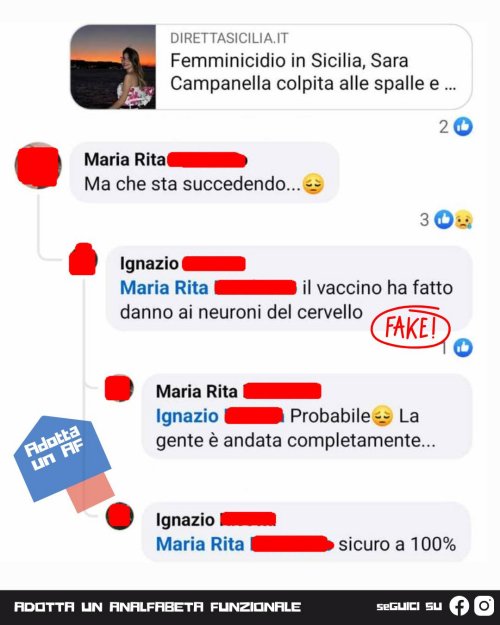Click the like icon under "Ma che sta succedendo"
The height and width of the screenshot is (625, 500).
pos(443,219)
